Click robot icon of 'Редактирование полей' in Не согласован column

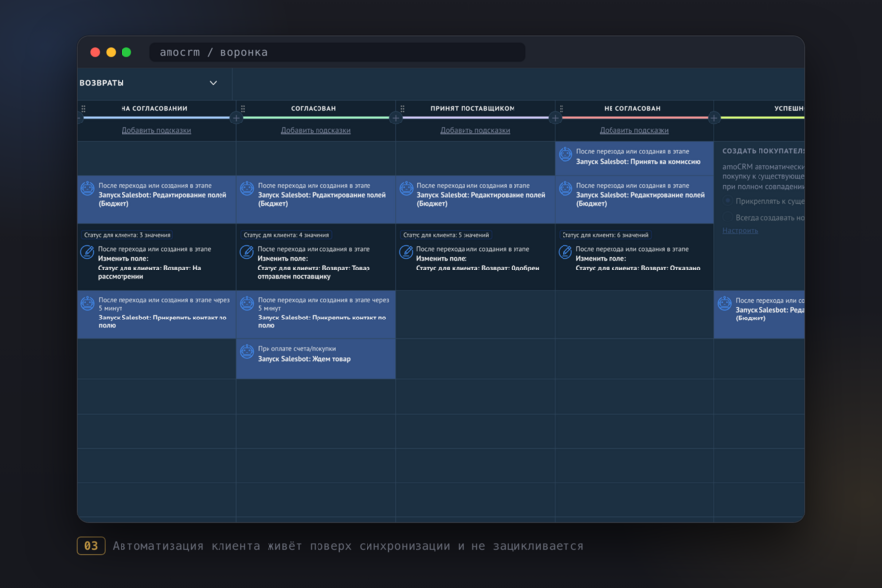565,188
